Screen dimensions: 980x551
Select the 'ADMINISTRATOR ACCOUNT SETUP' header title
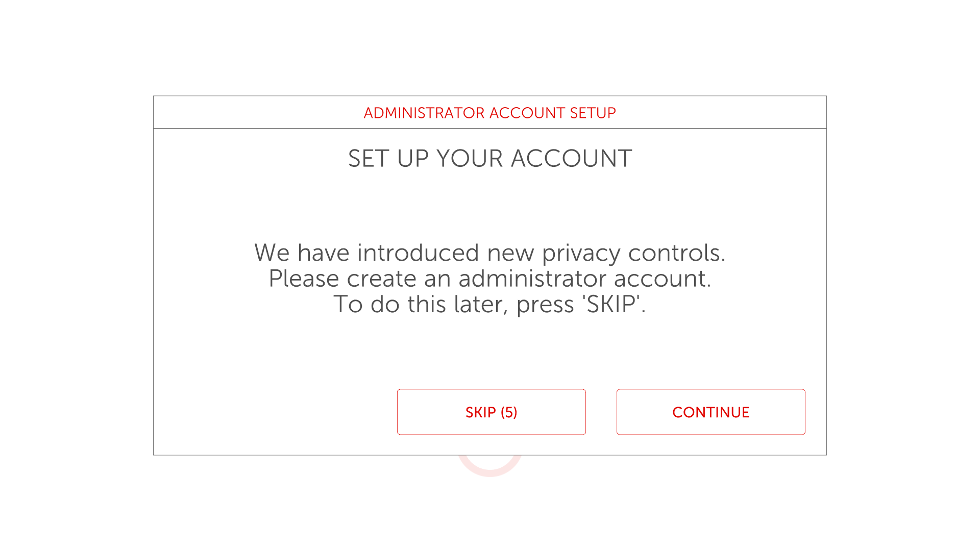(489, 113)
